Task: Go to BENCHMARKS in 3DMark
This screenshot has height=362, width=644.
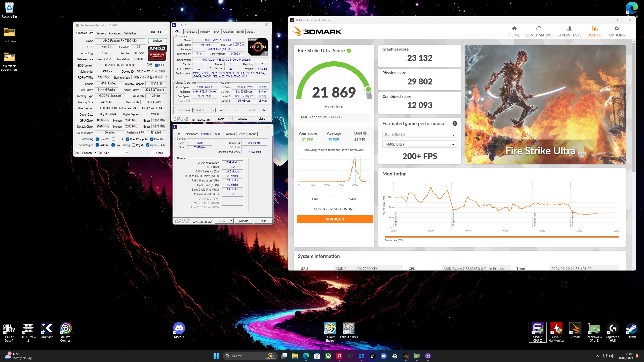Action: coord(539,31)
